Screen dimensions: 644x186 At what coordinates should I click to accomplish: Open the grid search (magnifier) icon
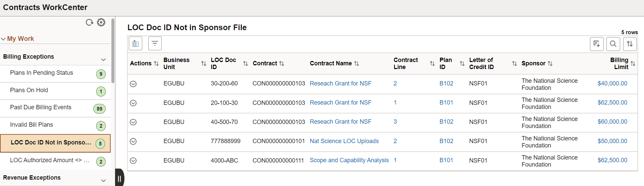613,44
